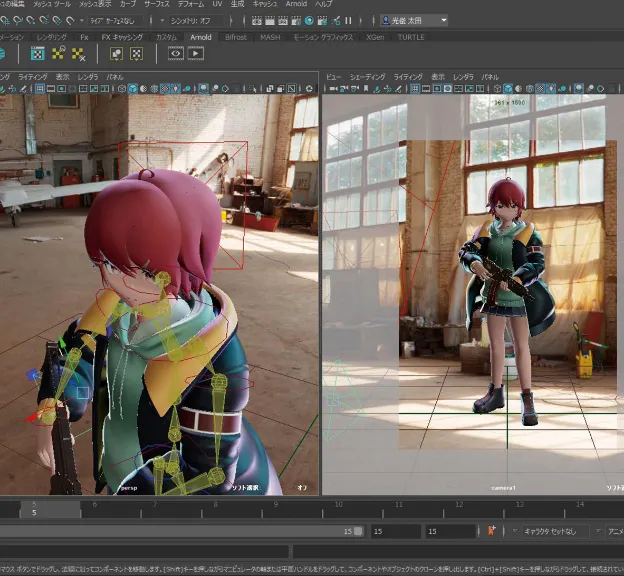The width and height of the screenshot is (624, 576).
Task: Open the キャッシュ menu
Action: pos(265,4)
